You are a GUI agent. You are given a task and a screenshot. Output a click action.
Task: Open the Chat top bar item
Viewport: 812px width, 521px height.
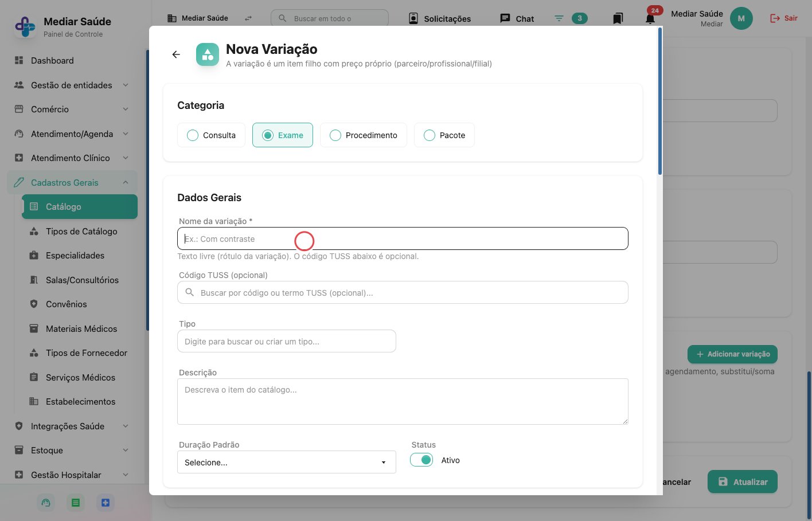tap(517, 18)
